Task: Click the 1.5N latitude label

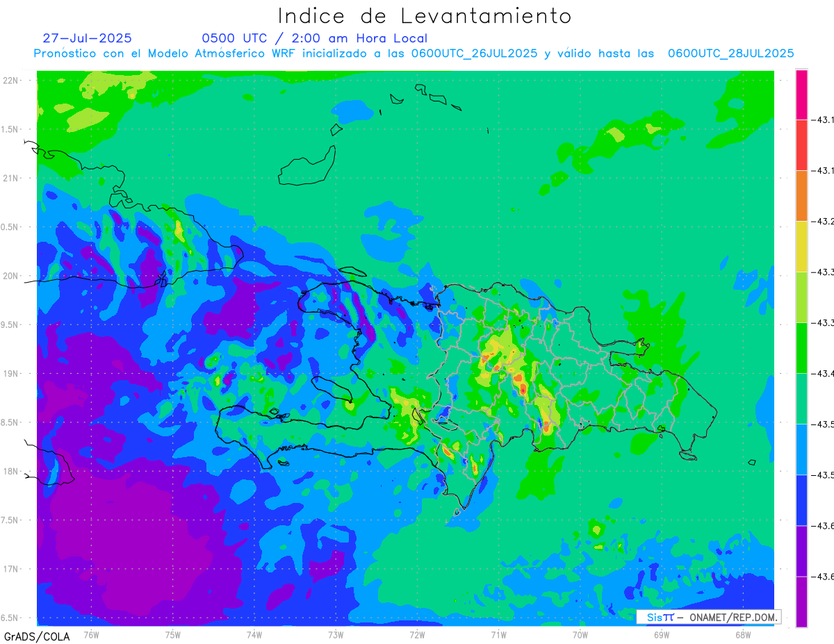Action: point(10,129)
